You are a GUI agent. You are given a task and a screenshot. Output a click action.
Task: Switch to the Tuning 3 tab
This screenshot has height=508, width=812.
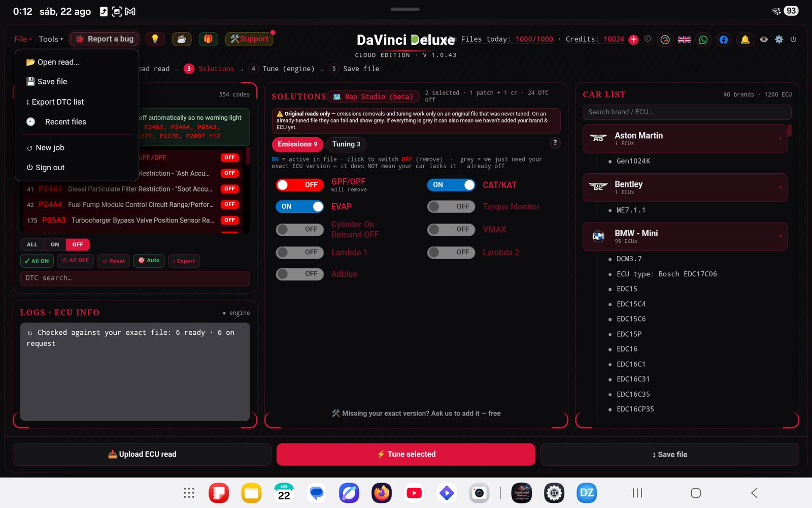(346, 144)
